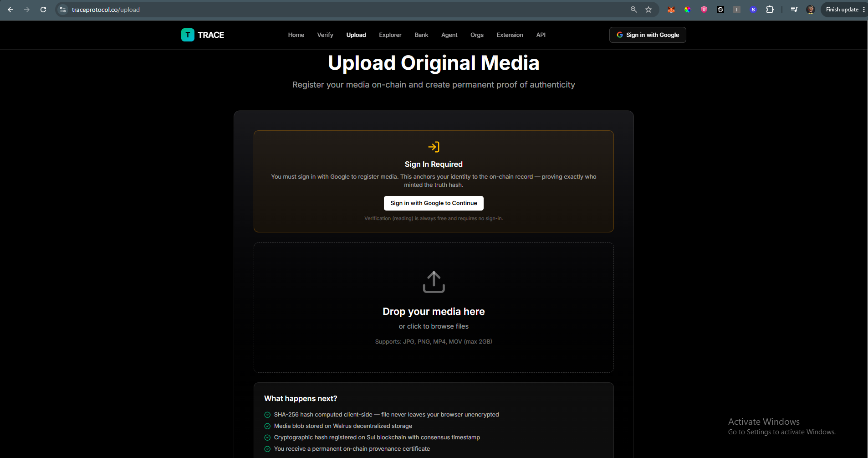The height and width of the screenshot is (458, 868).
Task: Open the browser profile avatar
Action: click(x=811, y=10)
